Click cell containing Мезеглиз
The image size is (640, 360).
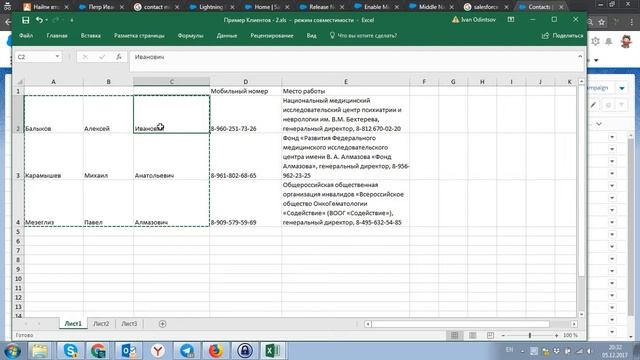pos(53,203)
